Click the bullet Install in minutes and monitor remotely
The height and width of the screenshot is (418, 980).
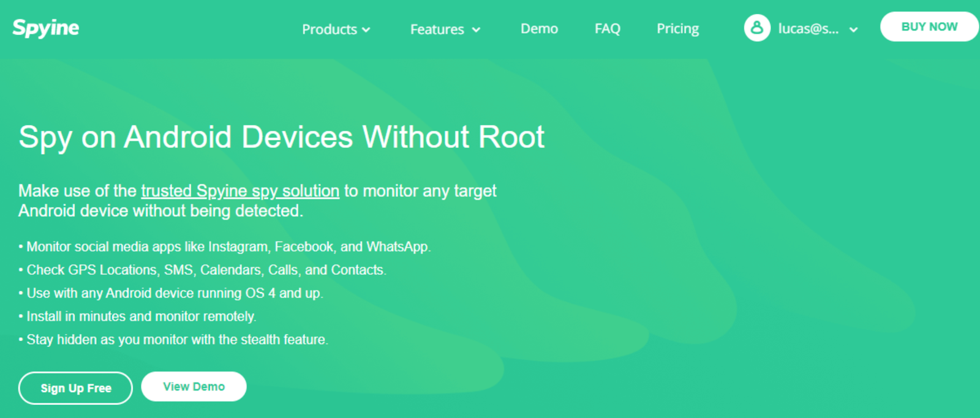[138, 316]
